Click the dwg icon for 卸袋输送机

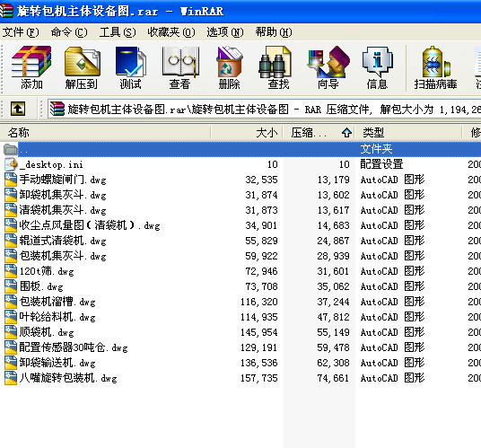pos(11,363)
